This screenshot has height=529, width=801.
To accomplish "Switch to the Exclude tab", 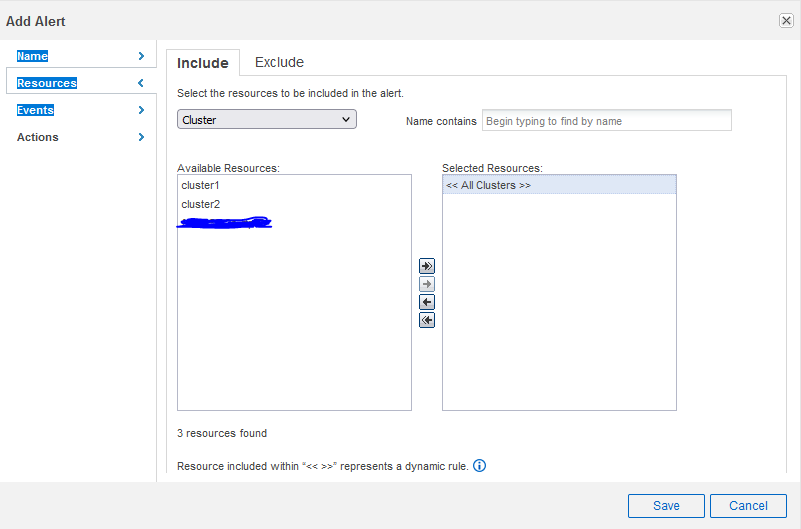I will 279,62.
